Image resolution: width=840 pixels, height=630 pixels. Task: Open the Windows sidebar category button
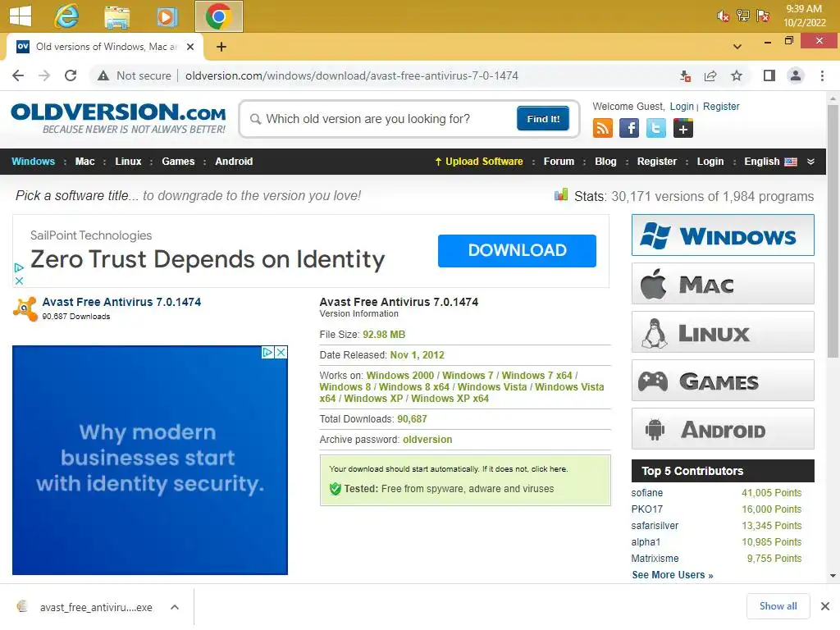coord(723,235)
